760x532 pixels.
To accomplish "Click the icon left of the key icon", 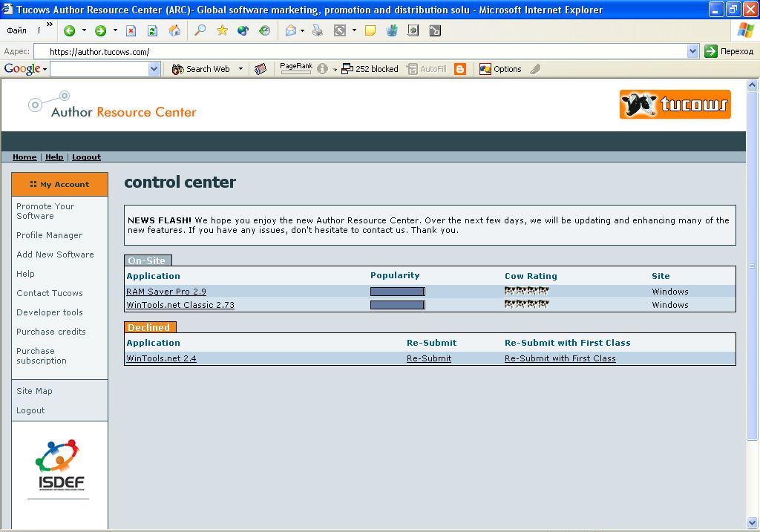I will tap(413, 30).
